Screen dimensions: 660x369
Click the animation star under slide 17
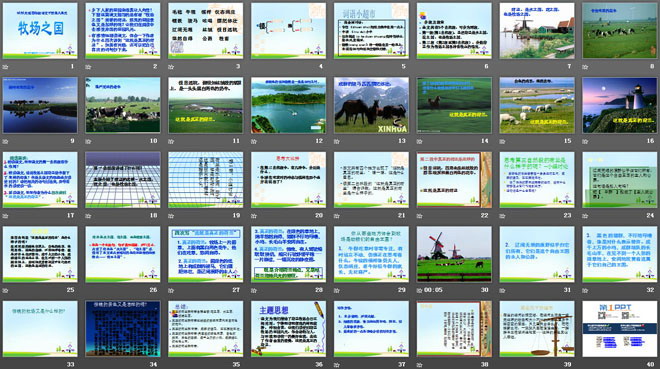point(5,216)
